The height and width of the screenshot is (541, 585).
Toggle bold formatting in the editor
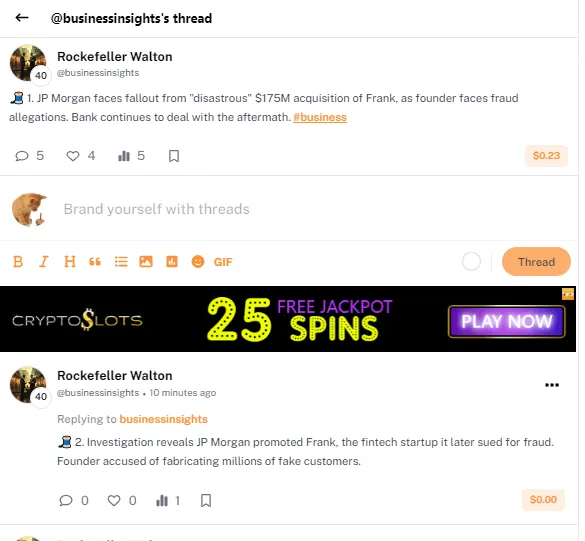click(x=18, y=262)
